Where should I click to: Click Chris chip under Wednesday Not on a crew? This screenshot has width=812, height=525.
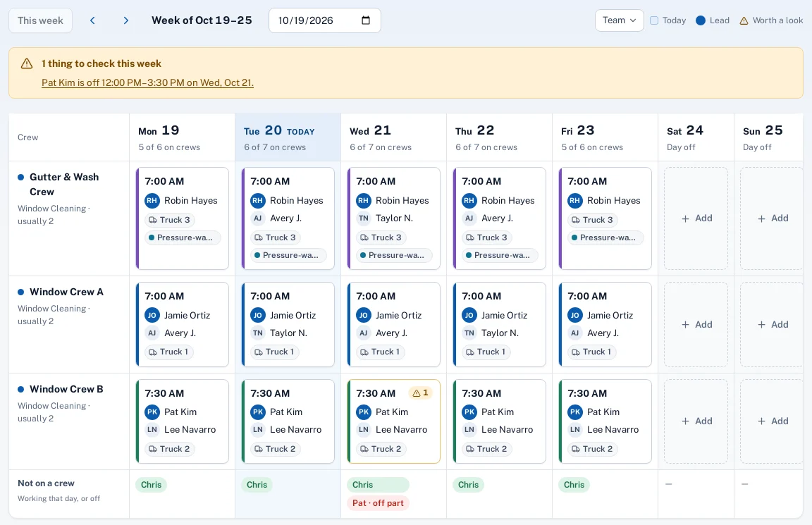coord(378,485)
